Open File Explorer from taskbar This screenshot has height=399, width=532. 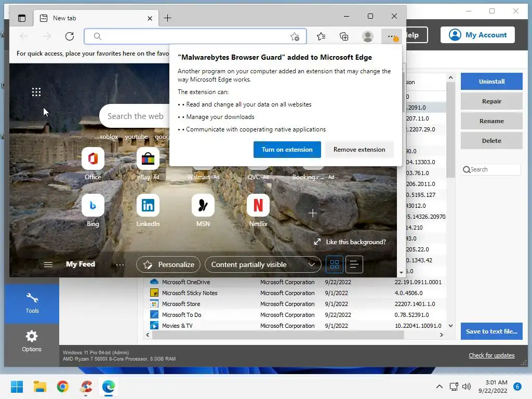tap(39, 387)
